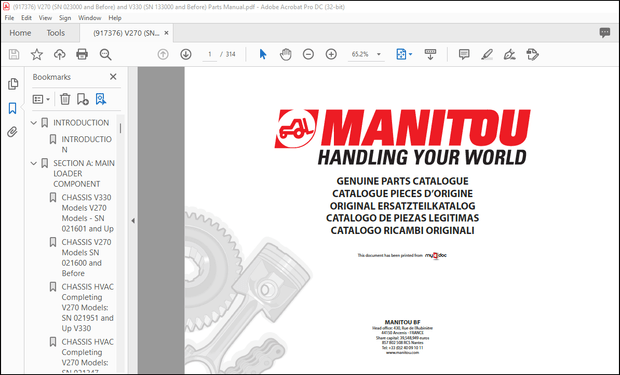
Task: Toggle the Bookmarks panel sidebar icon
Action: tap(13, 108)
